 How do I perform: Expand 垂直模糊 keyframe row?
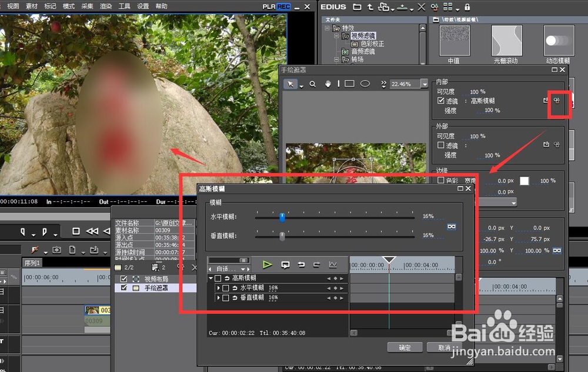218,298
